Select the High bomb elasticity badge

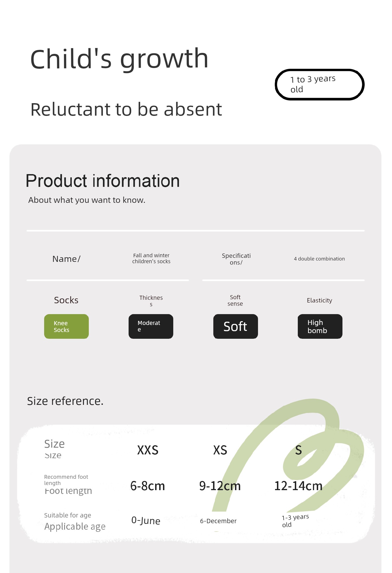click(320, 326)
